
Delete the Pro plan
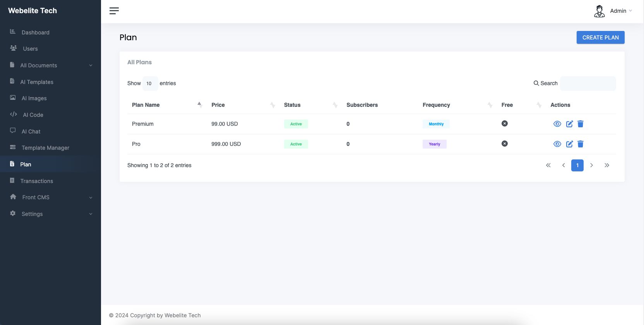pos(581,144)
